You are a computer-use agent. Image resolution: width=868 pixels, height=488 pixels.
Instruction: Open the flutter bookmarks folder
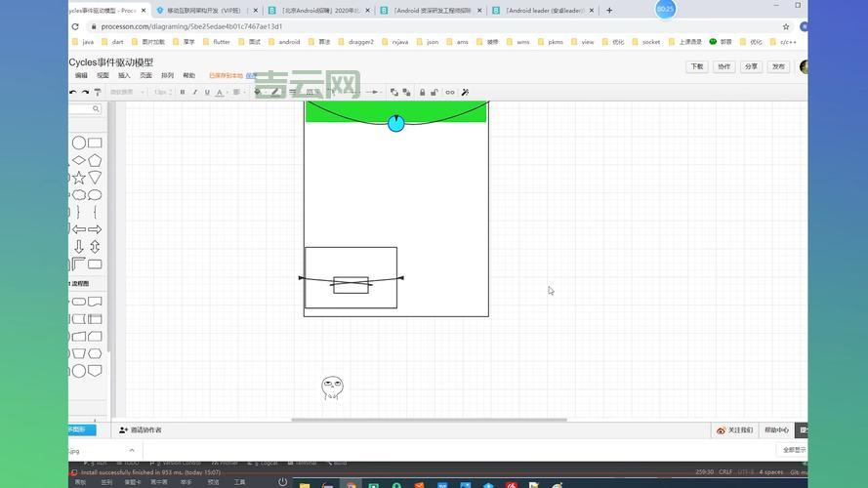(217, 42)
